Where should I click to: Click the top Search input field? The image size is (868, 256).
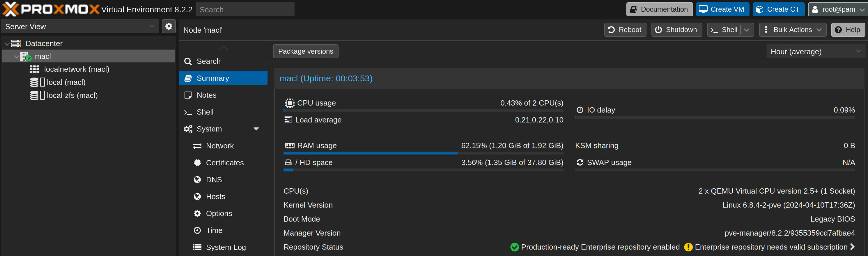pos(245,9)
